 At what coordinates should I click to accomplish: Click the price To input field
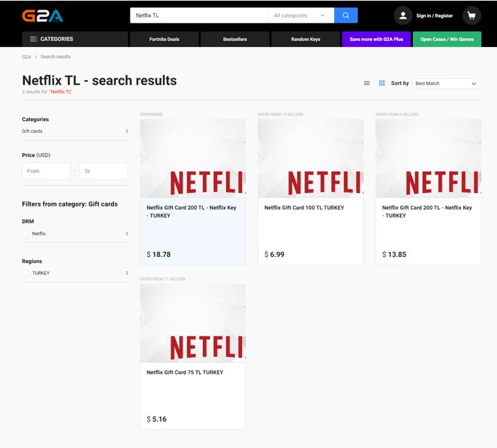click(x=104, y=171)
